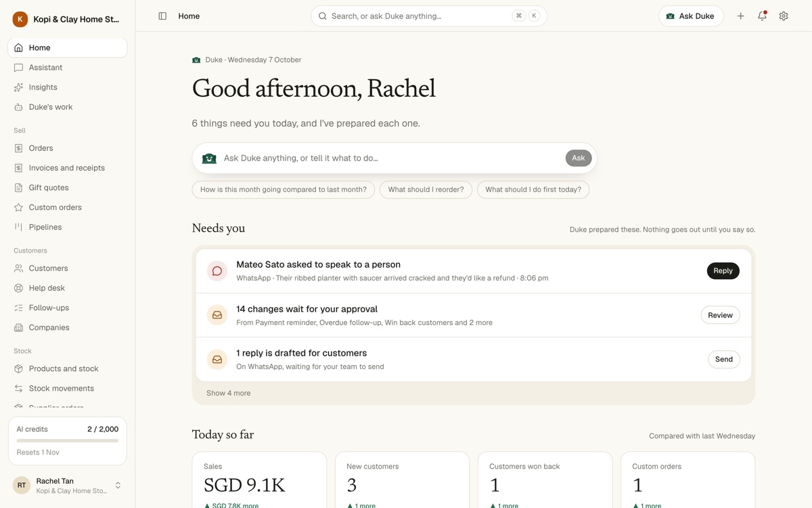Click the Pipelines icon
812x508 pixels.
point(19,226)
